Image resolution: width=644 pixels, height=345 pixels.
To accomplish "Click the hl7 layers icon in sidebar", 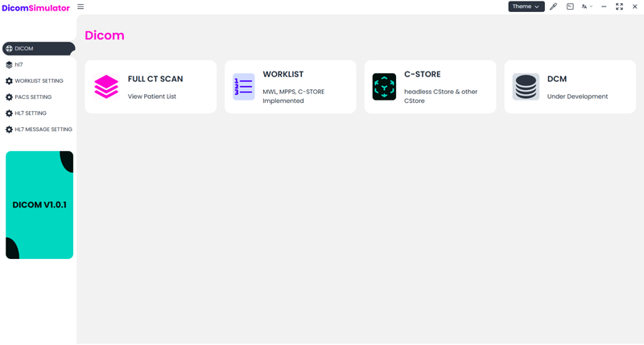I will point(9,64).
